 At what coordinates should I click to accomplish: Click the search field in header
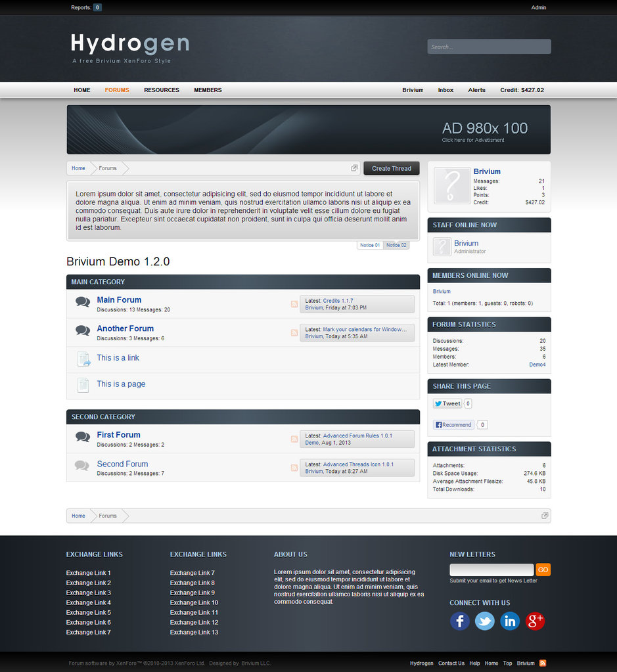[x=489, y=47]
